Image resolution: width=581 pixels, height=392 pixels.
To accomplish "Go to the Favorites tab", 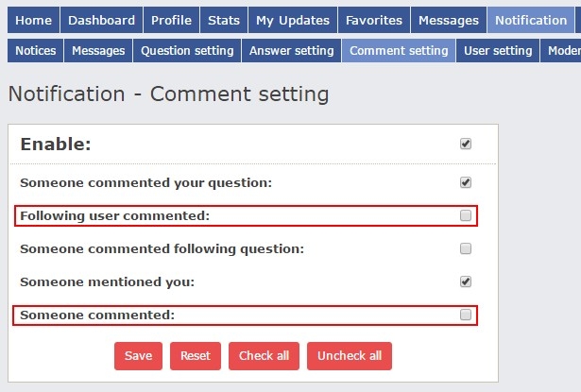I will pyautogui.click(x=374, y=20).
